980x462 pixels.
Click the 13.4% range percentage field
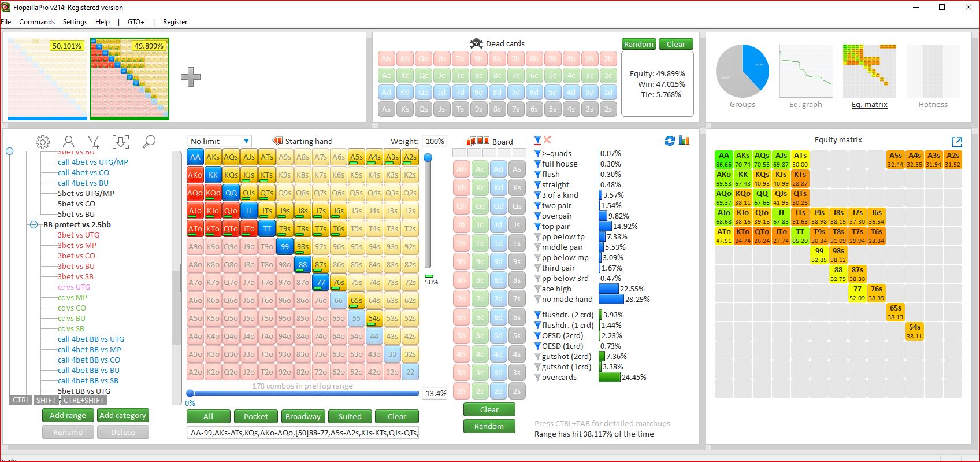pyautogui.click(x=435, y=393)
